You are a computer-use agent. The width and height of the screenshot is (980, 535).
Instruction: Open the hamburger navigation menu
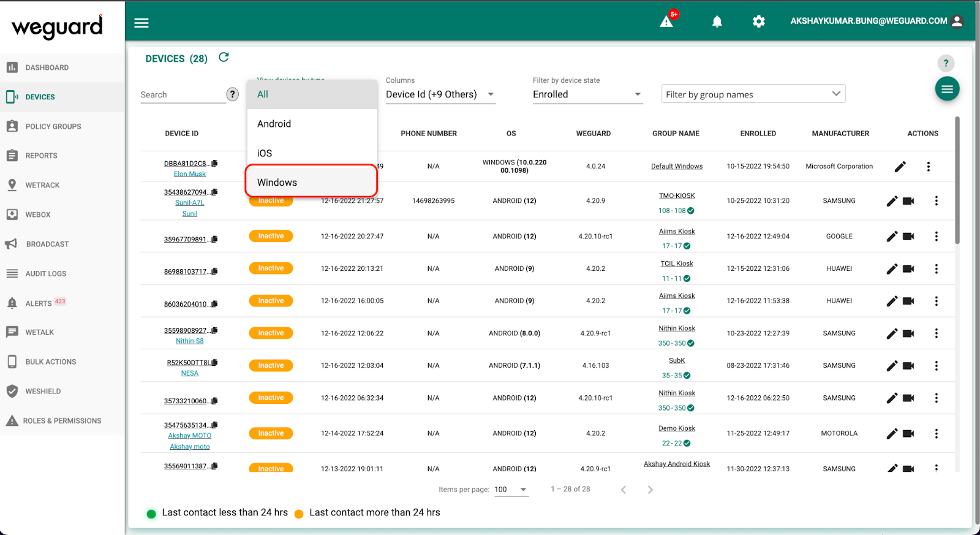(x=141, y=23)
